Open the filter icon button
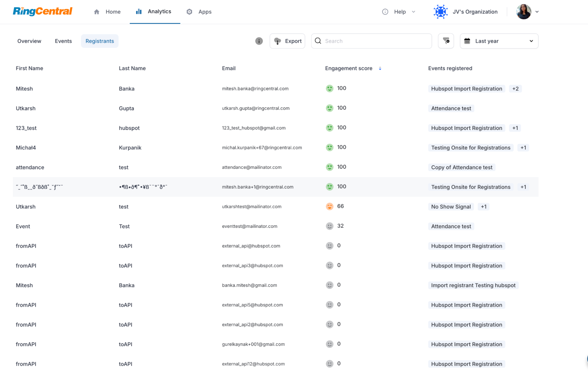This screenshot has height=377, width=588. point(446,41)
